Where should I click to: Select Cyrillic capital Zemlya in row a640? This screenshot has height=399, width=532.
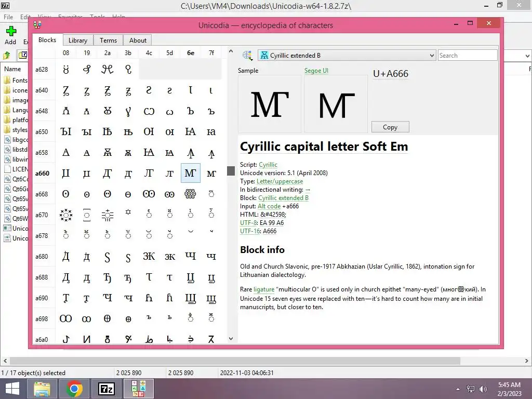(66, 90)
